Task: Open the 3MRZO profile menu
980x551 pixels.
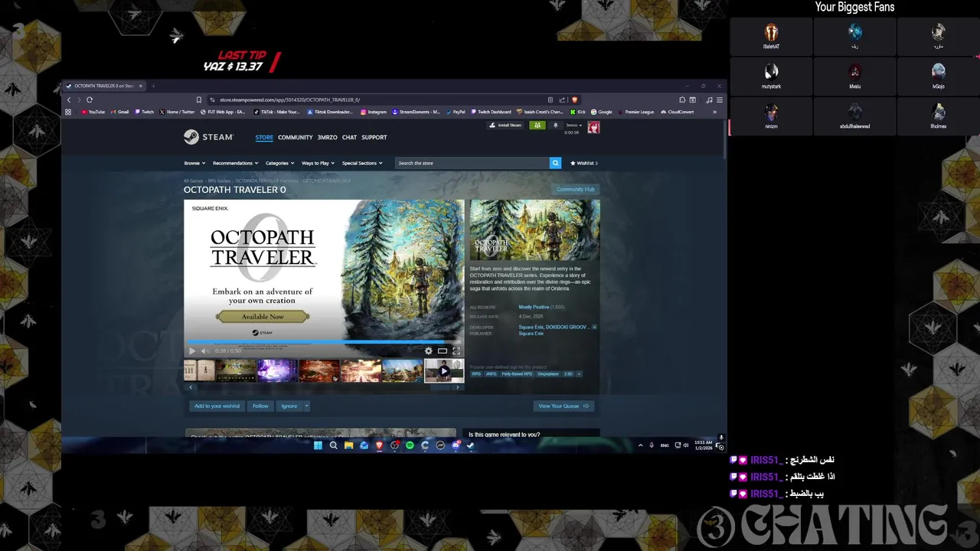Action: tap(328, 138)
